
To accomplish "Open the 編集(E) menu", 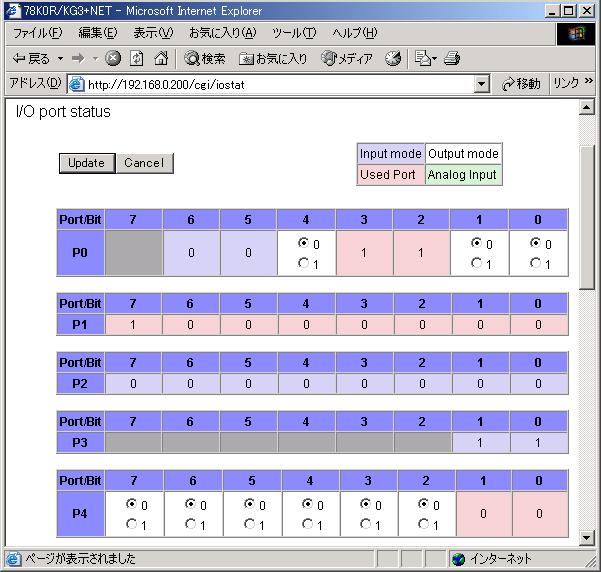I will tap(97, 33).
